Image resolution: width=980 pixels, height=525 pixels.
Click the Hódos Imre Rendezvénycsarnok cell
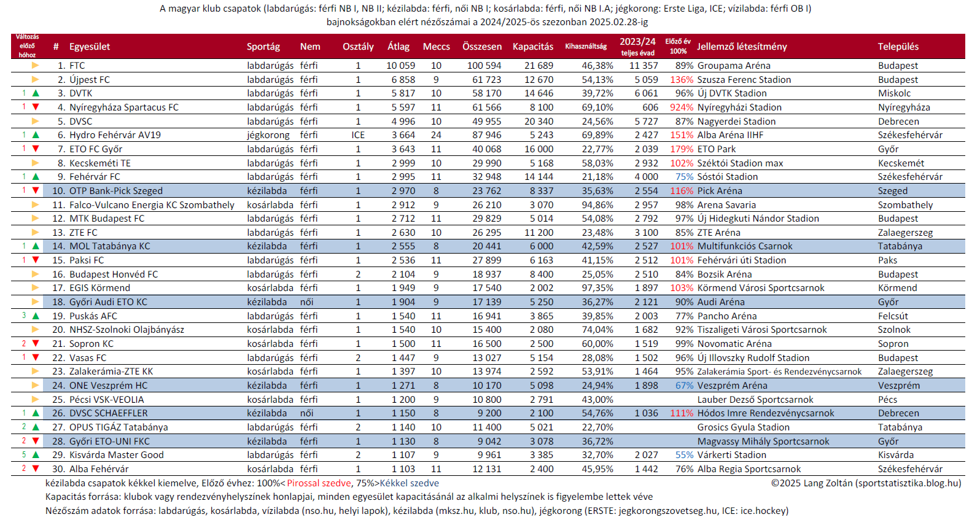click(x=766, y=413)
